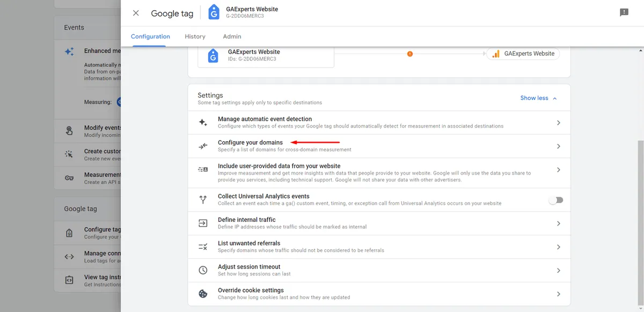Open the GAExperts Website destination chip

(x=523, y=54)
